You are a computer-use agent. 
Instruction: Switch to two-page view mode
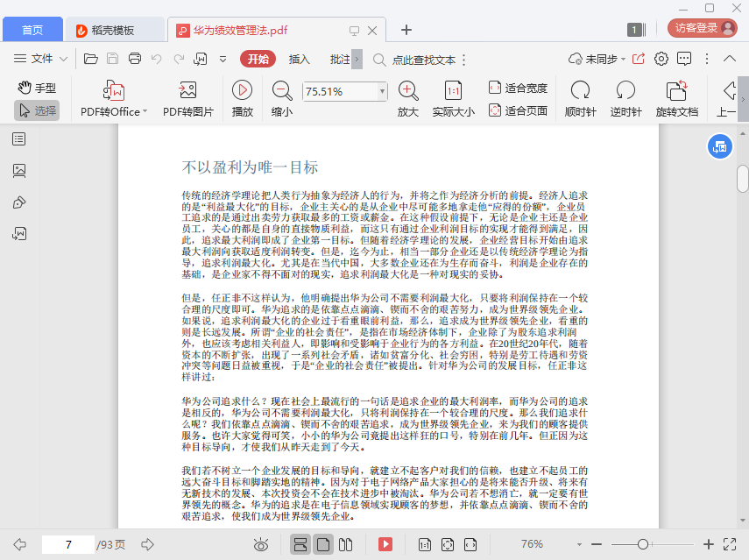tap(345, 544)
